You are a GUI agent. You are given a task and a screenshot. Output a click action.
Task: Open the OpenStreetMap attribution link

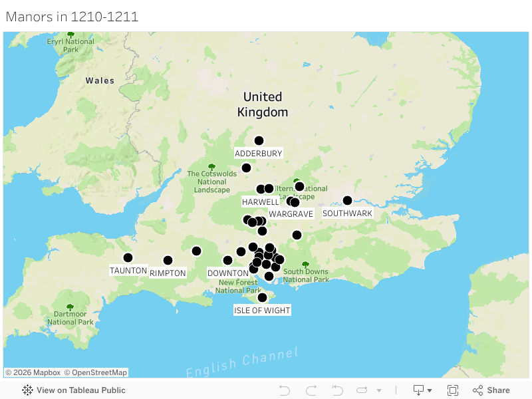96,372
